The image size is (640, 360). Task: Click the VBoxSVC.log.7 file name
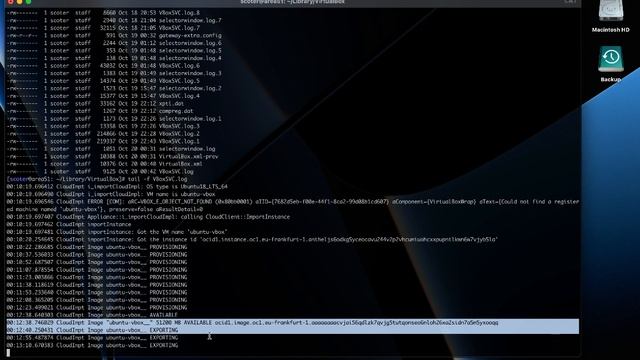pos(179,28)
